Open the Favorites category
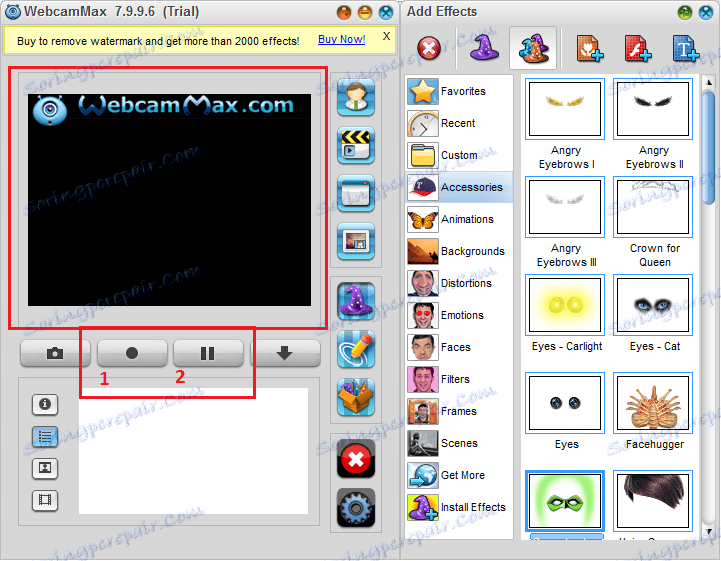Image resolution: width=721 pixels, height=561 pixels. (459, 91)
